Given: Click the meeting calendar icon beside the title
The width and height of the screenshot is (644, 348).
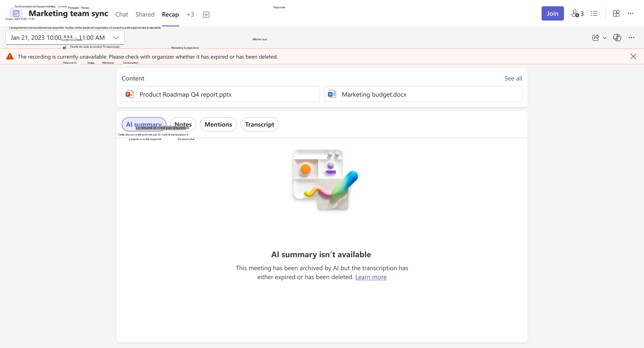Looking at the screenshot, I should point(16,13).
